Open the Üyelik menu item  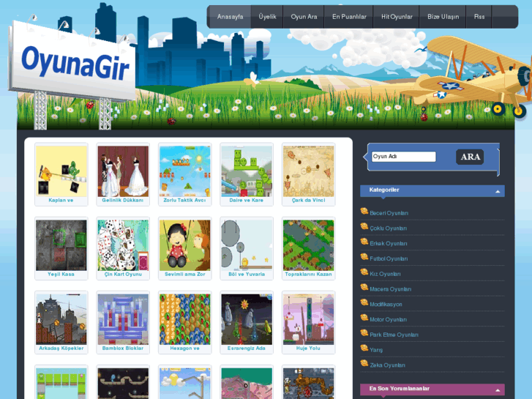(267, 17)
